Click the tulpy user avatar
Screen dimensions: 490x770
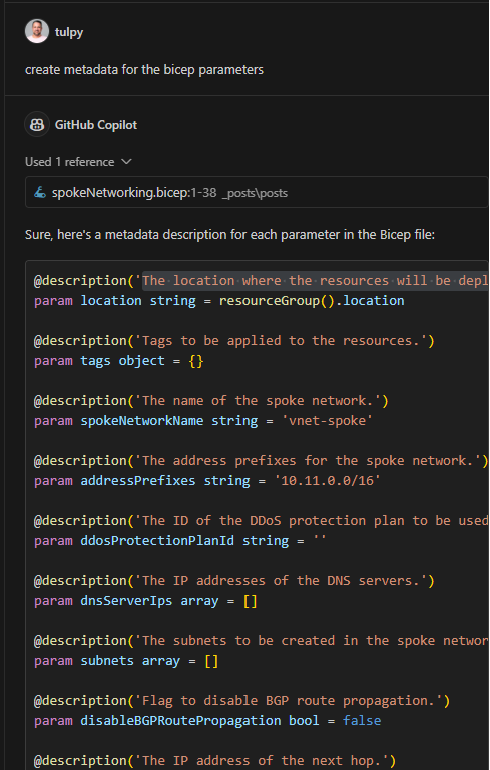pyautogui.click(x=37, y=31)
